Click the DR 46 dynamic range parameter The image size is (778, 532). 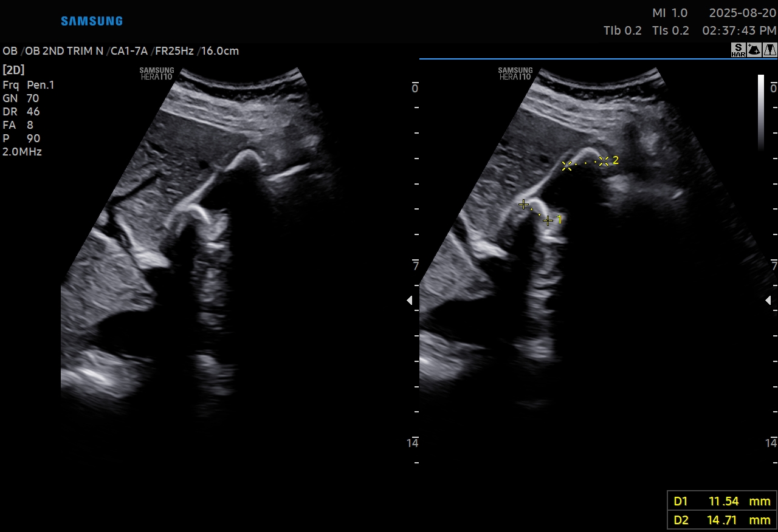click(x=21, y=112)
